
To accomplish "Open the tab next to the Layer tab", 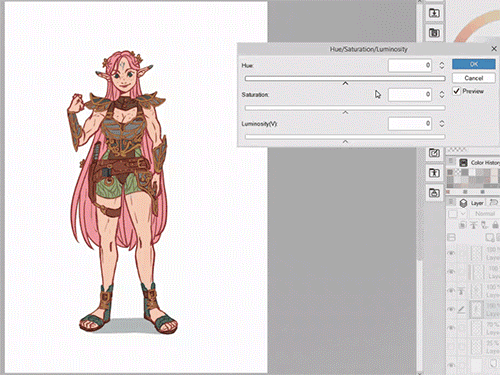I will 494,203.
